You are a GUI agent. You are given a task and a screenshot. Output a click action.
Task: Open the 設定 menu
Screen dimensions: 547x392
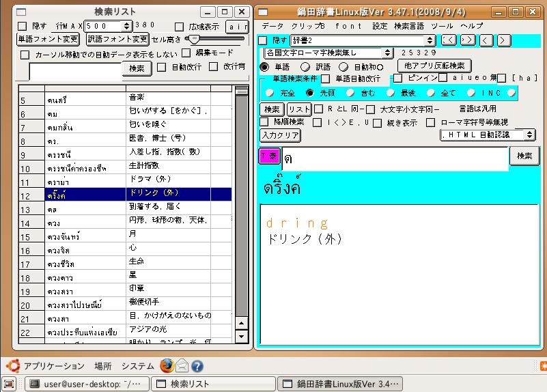(380, 26)
